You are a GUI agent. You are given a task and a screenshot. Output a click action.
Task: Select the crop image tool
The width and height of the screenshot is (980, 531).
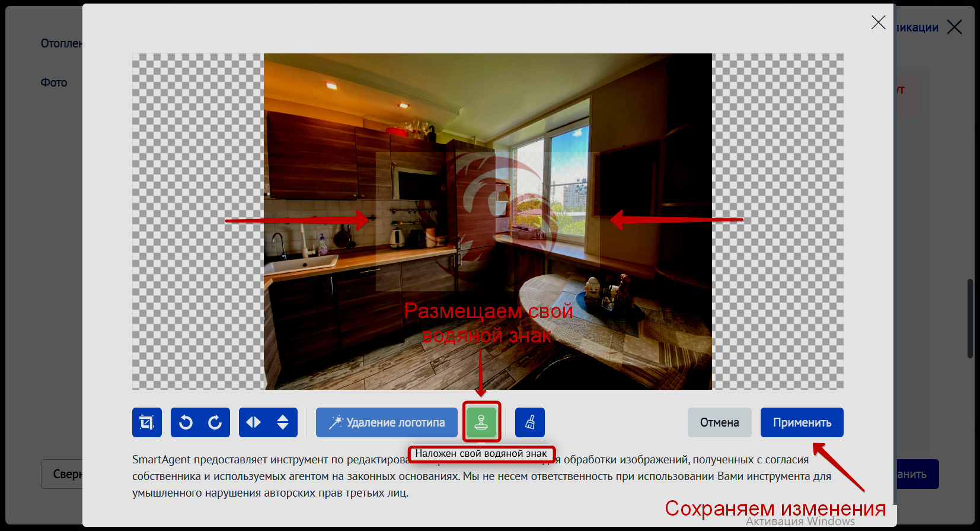point(147,422)
